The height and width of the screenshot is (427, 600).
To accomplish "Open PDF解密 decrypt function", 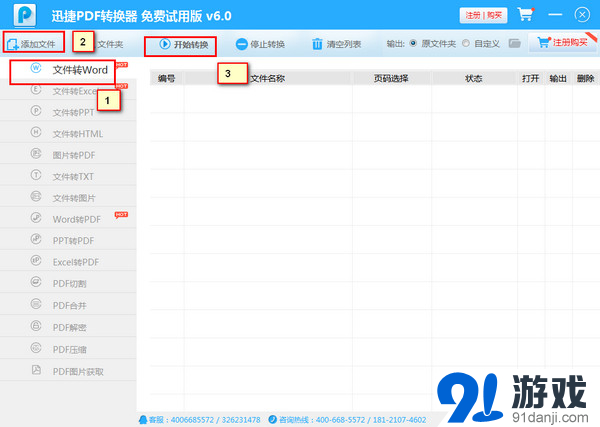I will [x=68, y=328].
